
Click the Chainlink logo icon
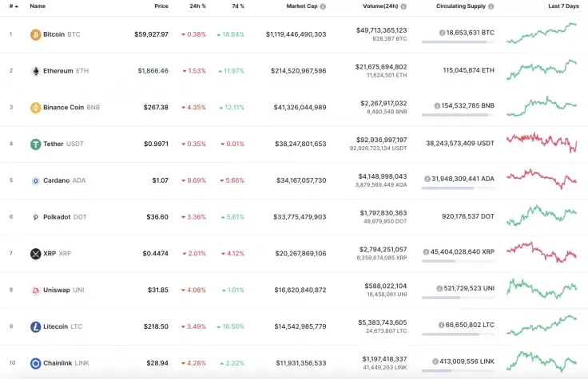(x=35, y=363)
